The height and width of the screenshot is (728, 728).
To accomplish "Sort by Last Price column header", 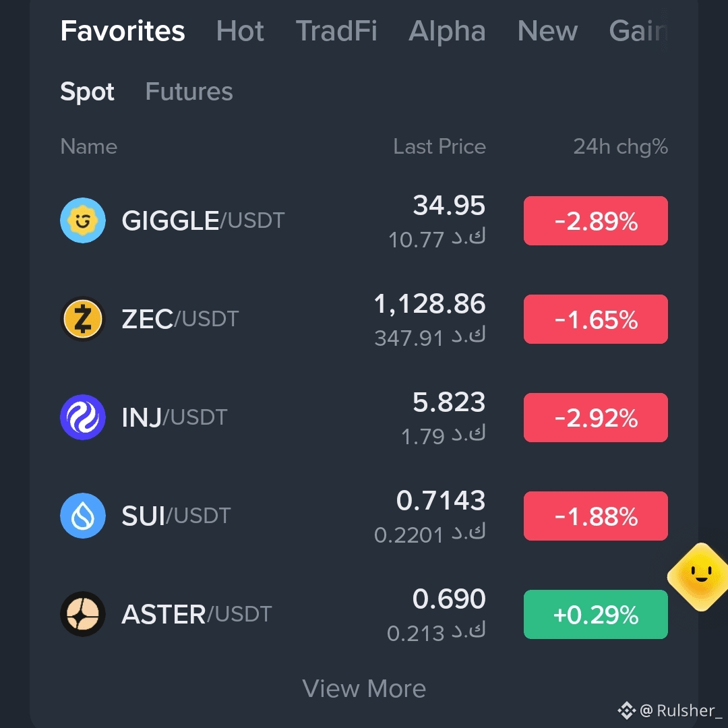I will coord(439,147).
